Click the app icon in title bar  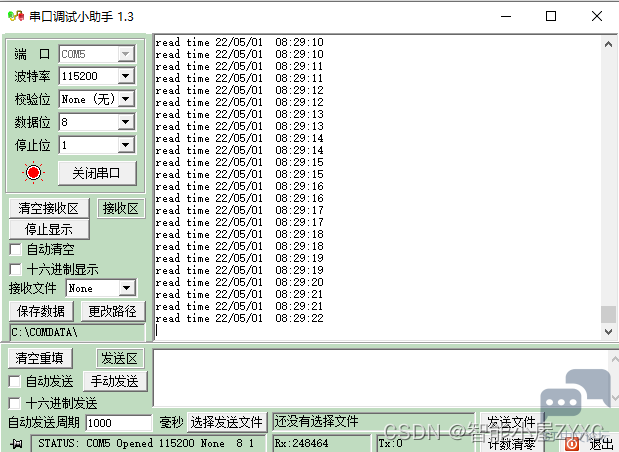(14, 17)
